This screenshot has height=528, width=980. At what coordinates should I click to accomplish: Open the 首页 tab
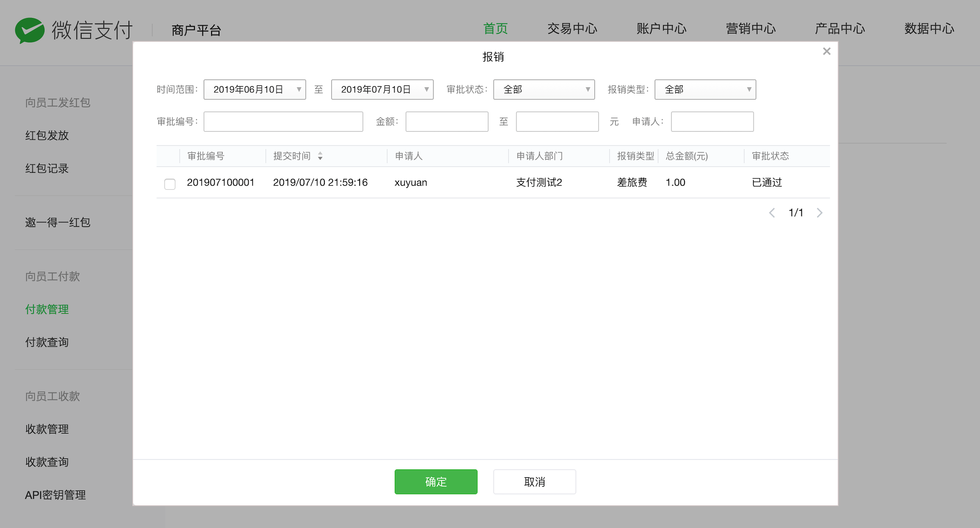point(495,29)
